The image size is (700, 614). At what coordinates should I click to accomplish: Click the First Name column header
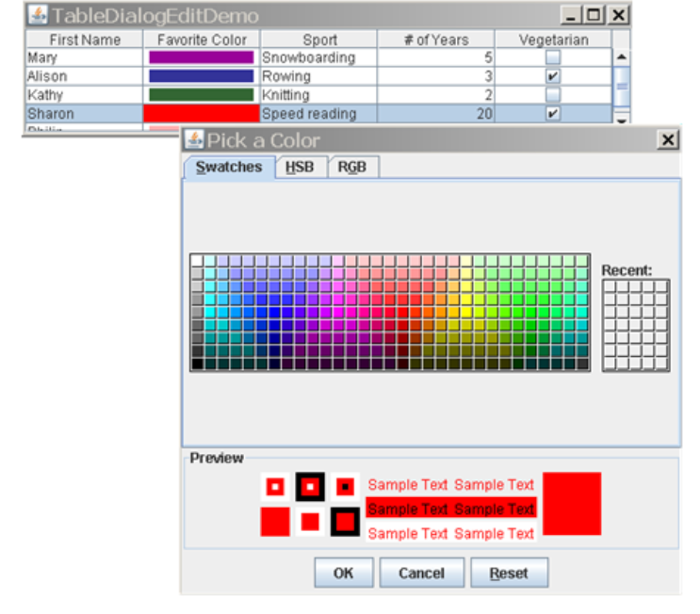point(85,40)
